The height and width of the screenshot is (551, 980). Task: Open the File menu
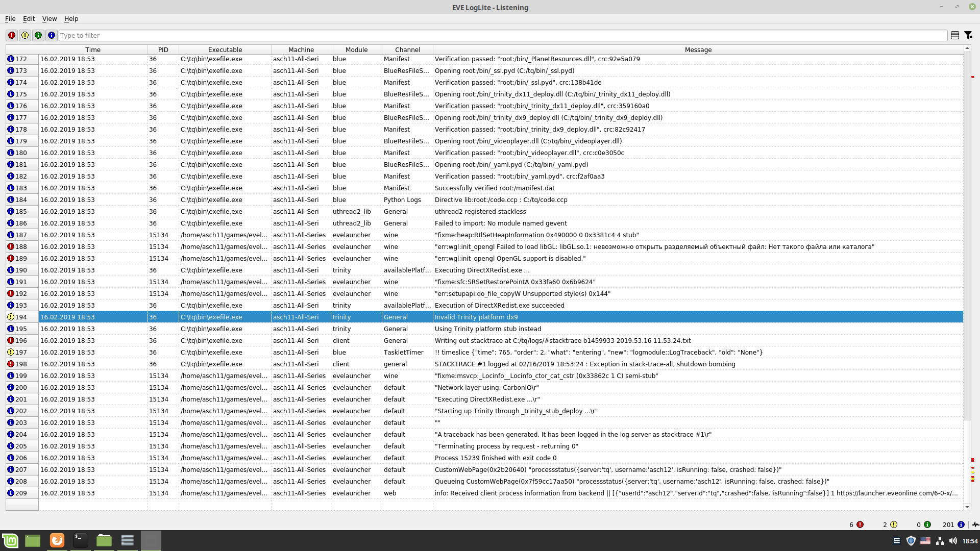coord(10,18)
